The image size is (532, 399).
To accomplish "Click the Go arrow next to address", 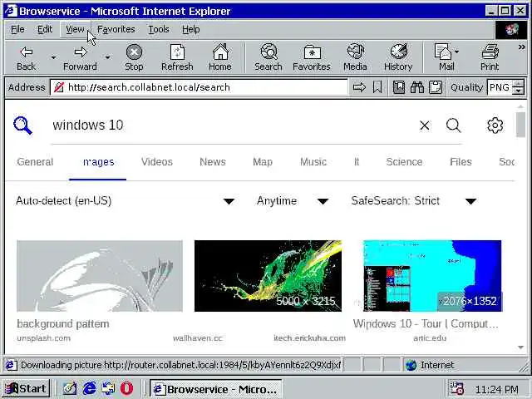I will pyautogui.click(x=359, y=87).
